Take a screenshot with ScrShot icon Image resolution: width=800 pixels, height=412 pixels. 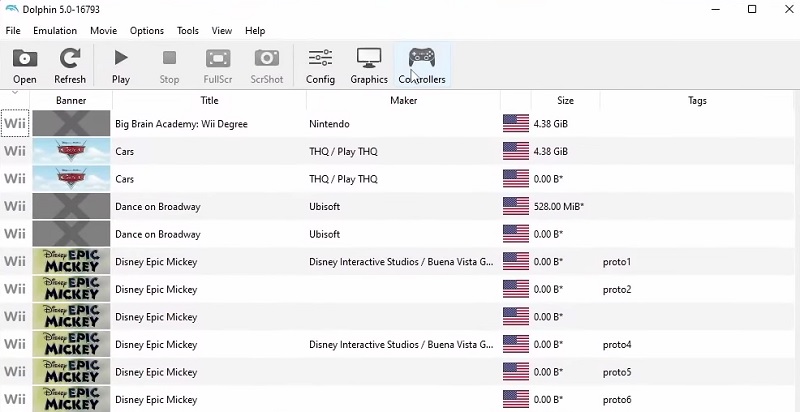tap(267, 66)
